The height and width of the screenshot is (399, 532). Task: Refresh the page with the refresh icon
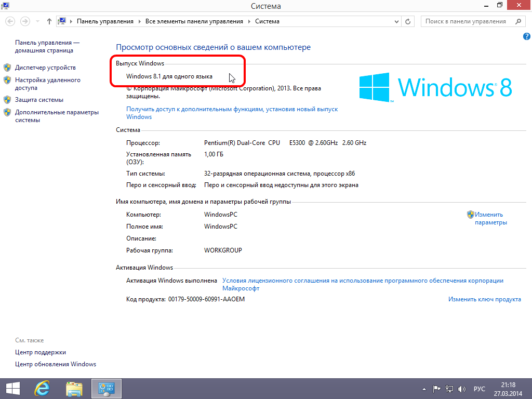[x=408, y=21]
